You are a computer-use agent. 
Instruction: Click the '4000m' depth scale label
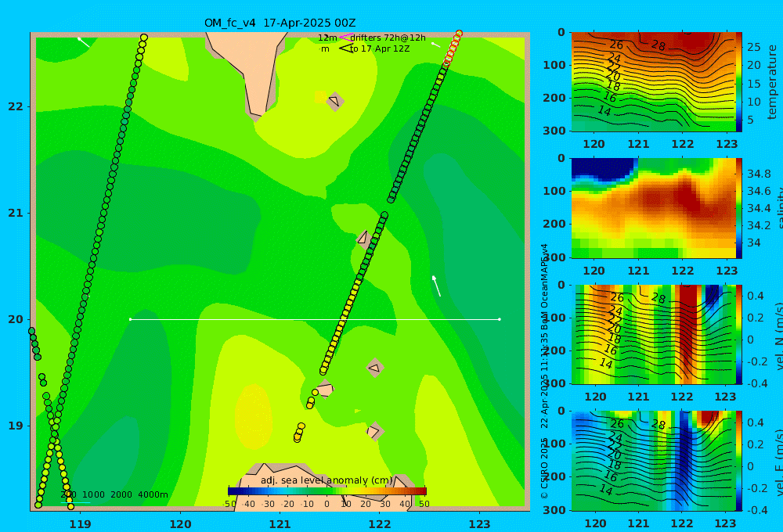(153, 494)
